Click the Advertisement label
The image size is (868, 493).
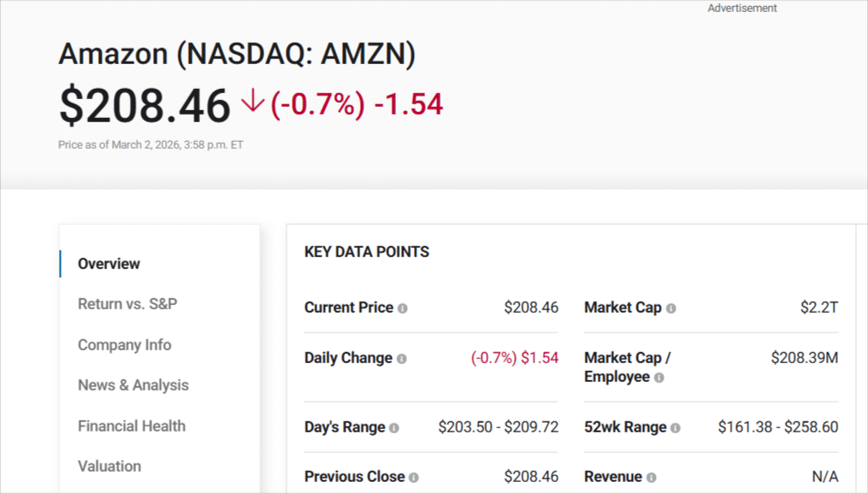tap(741, 8)
